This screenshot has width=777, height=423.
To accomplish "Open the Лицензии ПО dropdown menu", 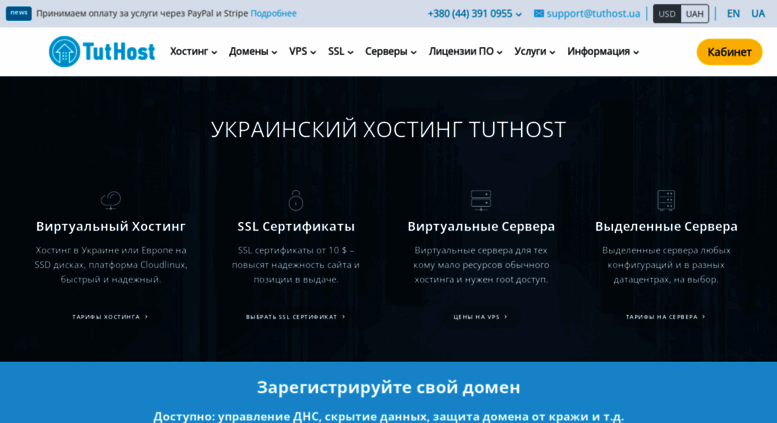I will (465, 52).
